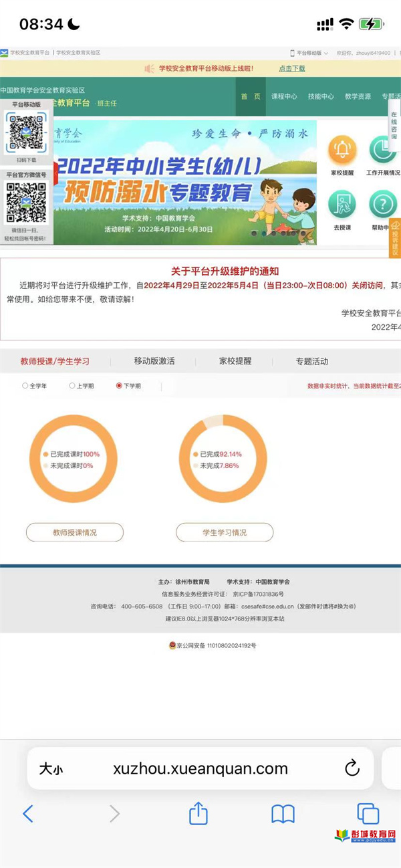Switch to 专题活动 tab

click(312, 361)
